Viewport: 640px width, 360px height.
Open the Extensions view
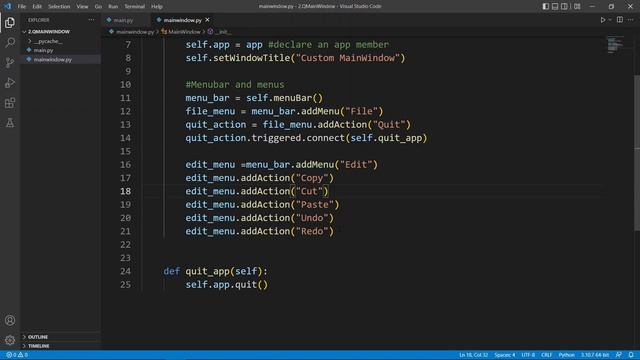coord(10,102)
